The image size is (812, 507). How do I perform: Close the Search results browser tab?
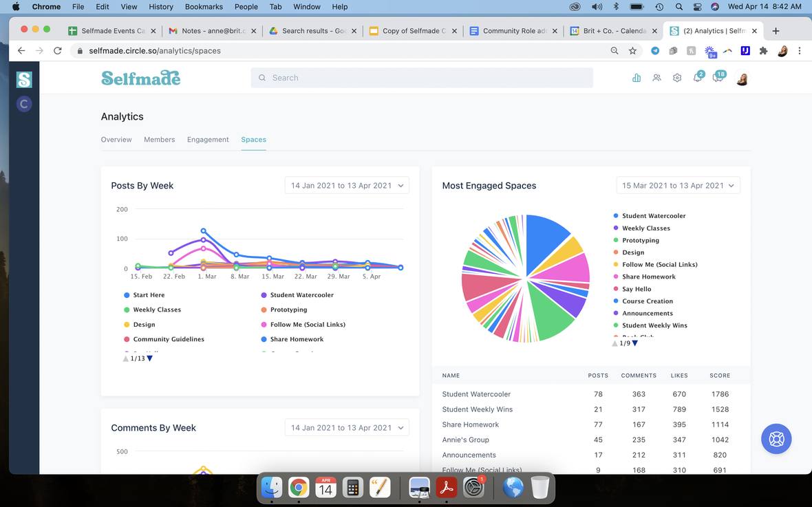(x=354, y=31)
